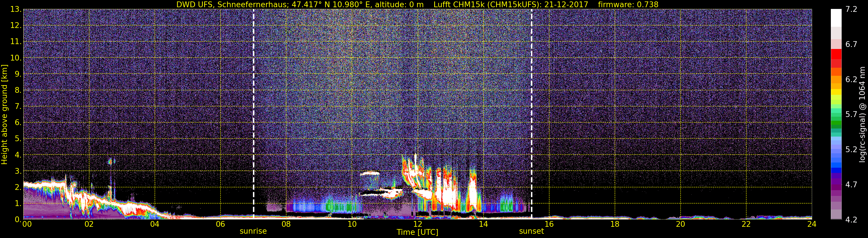This screenshot has width=868, height=238.
Task: Click the height axis tick '7.'
Action: click(x=18, y=106)
